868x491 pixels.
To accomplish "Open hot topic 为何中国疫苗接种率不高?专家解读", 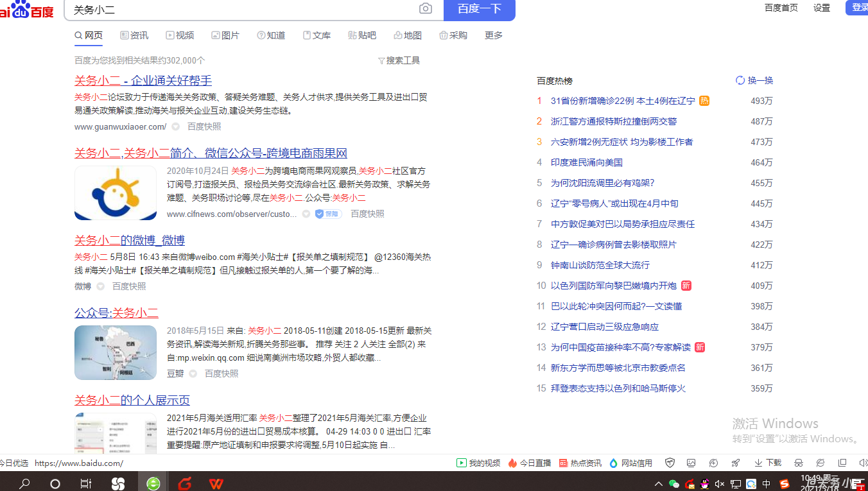I will pyautogui.click(x=621, y=347).
